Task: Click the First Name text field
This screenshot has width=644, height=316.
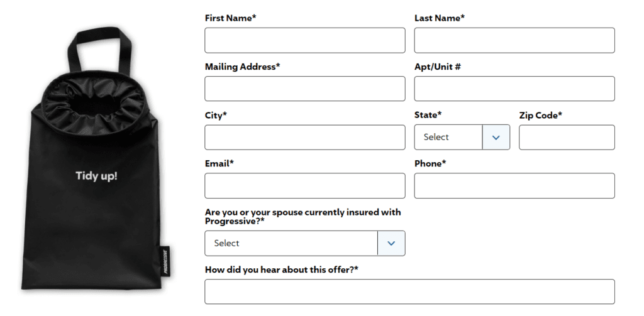Action: [305, 40]
